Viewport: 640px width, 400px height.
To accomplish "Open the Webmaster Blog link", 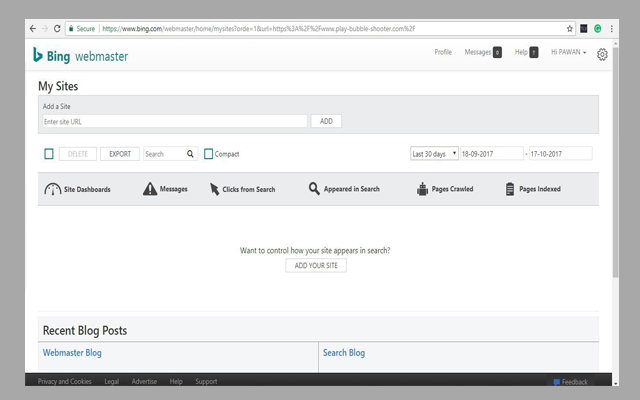I will point(72,353).
